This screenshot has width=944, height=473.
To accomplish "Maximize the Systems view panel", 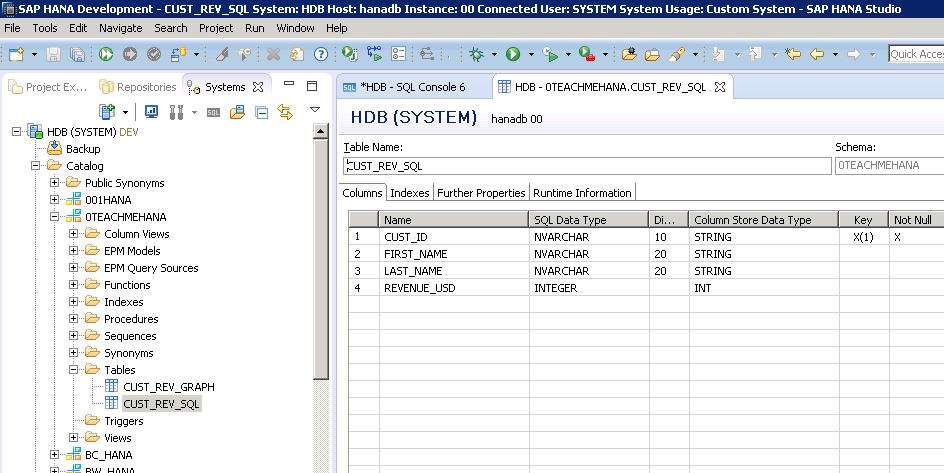I will [312, 85].
